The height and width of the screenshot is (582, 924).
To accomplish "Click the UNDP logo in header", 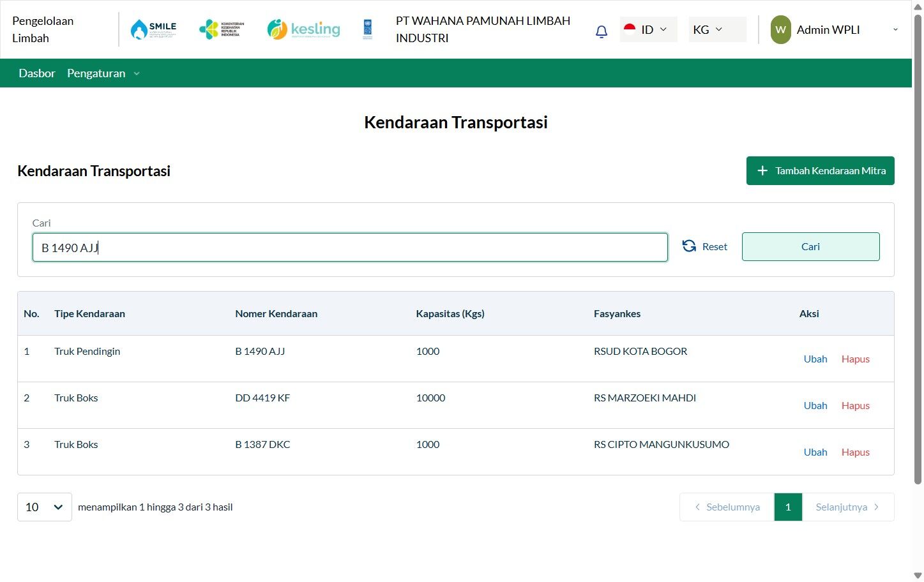I will pyautogui.click(x=367, y=29).
